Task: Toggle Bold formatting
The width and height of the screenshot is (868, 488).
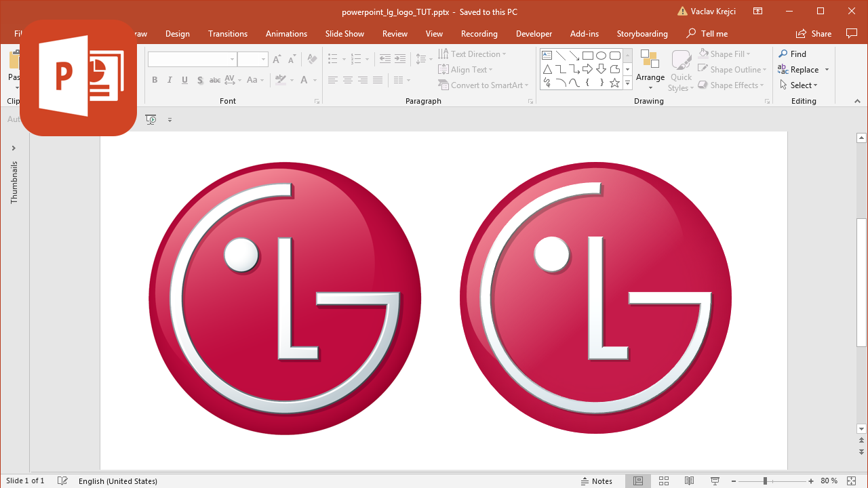Action: [155, 80]
